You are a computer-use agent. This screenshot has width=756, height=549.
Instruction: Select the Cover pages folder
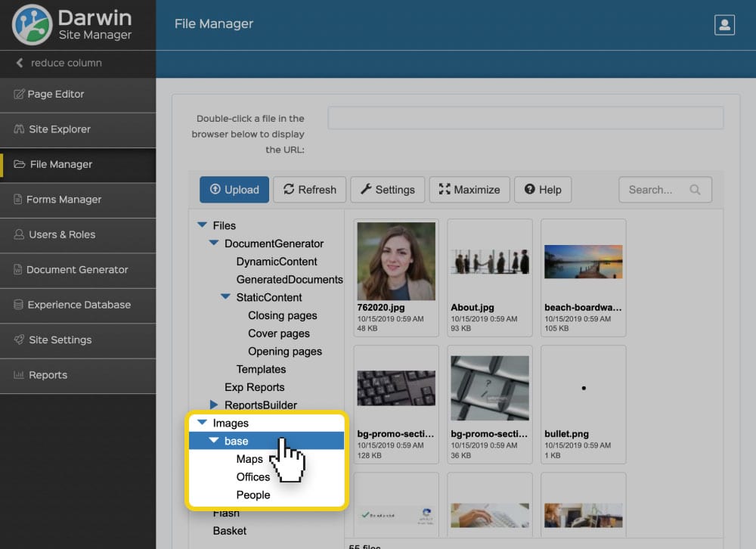click(x=279, y=333)
